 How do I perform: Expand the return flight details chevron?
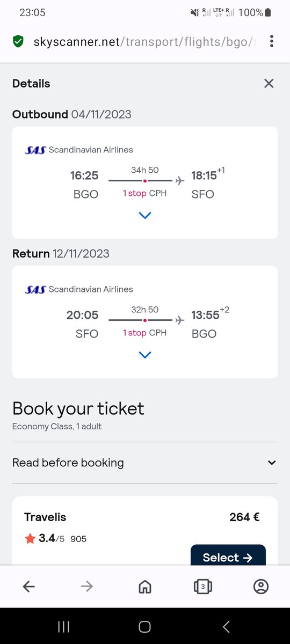pos(145,355)
